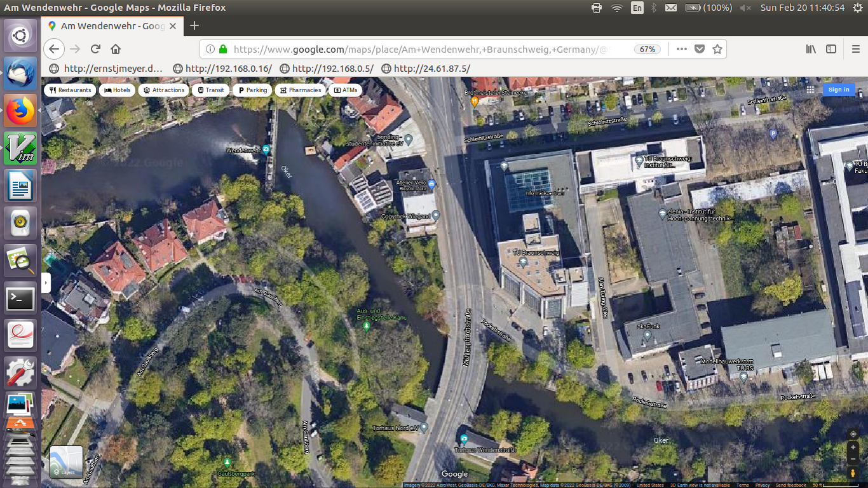Viewport: 868px width, 488px height.
Task: Open page actions three-dot menu
Action: tap(682, 49)
